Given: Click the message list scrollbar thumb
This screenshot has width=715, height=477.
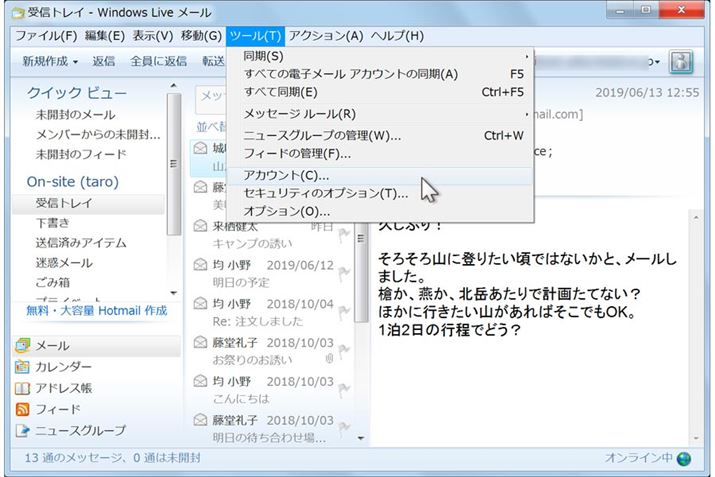Looking at the screenshot, I should click(361, 272).
